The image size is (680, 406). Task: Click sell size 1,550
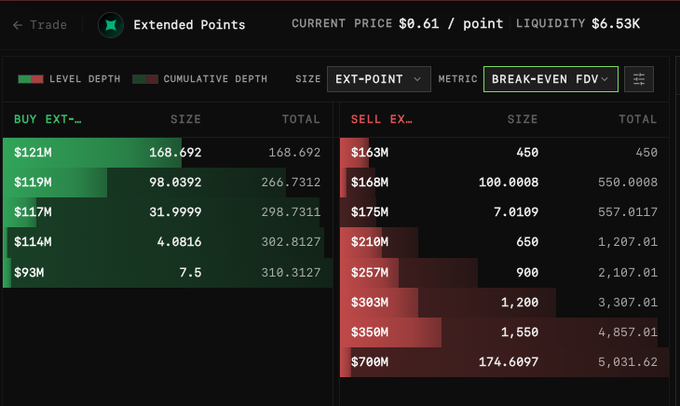pos(520,332)
